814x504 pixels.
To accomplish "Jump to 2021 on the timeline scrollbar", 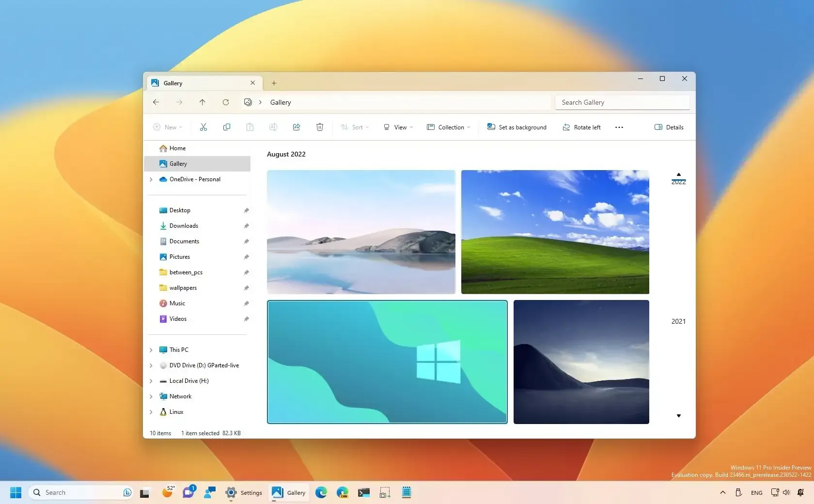I will (678, 321).
